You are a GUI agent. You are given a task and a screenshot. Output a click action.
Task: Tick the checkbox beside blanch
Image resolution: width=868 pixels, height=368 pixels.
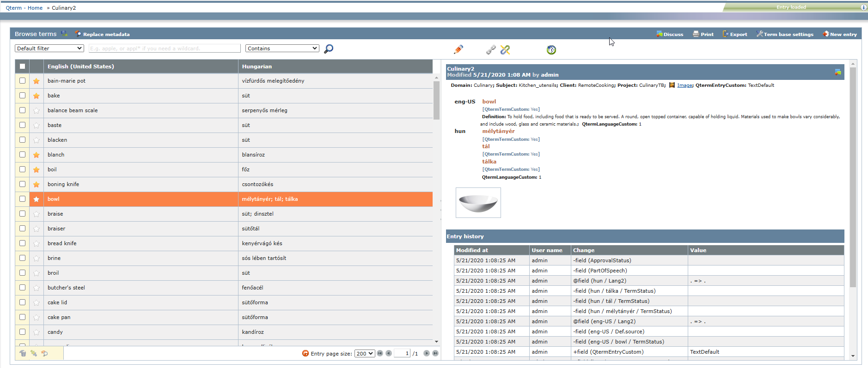coord(22,155)
